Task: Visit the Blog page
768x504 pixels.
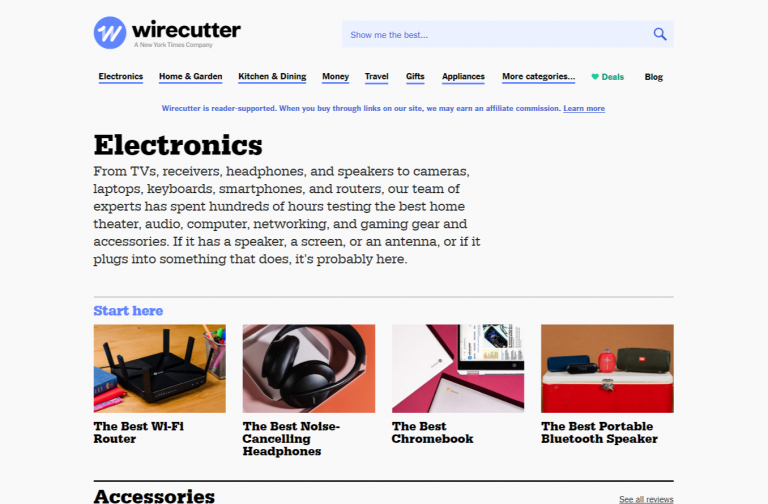Action: point(653,77)
